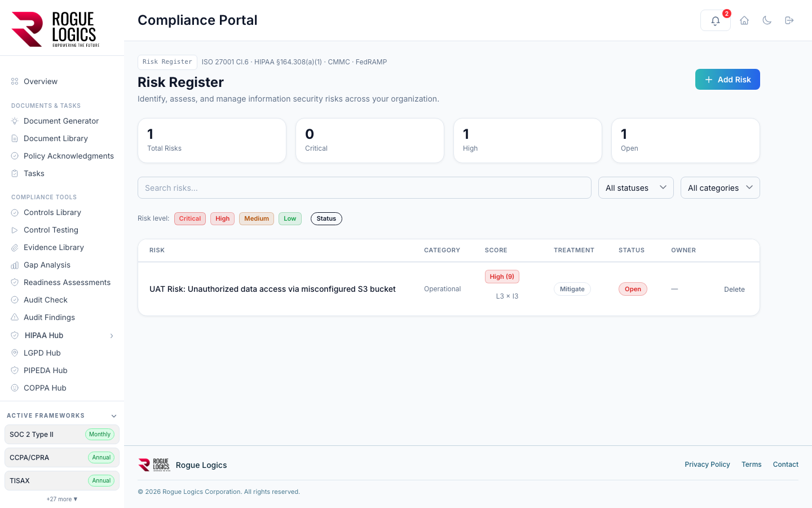812x508 pixels.
Task: Click Audit Findings warning triangle icon
Action: click(x=15, y=317)
